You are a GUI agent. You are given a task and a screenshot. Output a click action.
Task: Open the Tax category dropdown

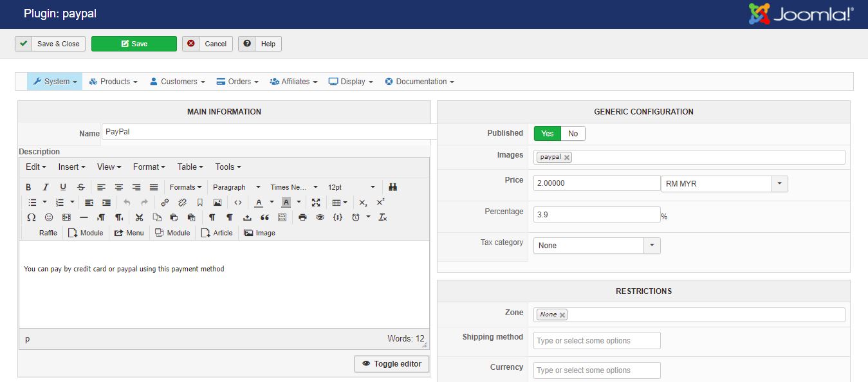597,246
